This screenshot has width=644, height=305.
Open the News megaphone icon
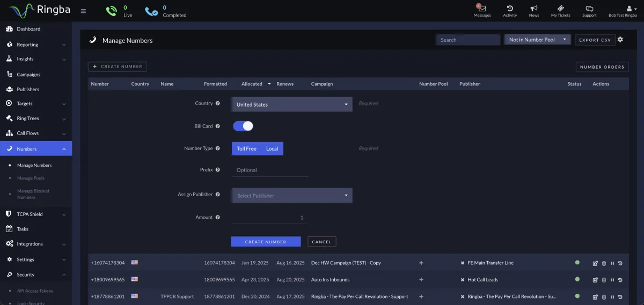[x=533, y=9]
